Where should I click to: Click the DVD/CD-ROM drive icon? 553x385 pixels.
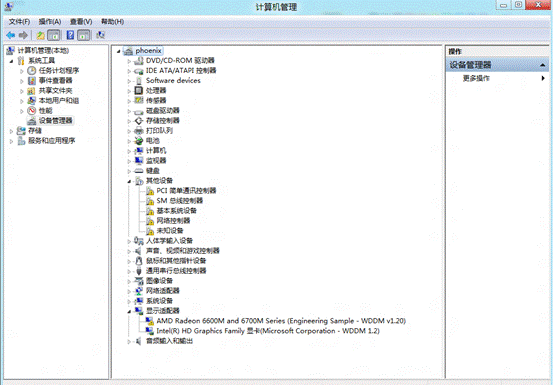tap(139, 61)
